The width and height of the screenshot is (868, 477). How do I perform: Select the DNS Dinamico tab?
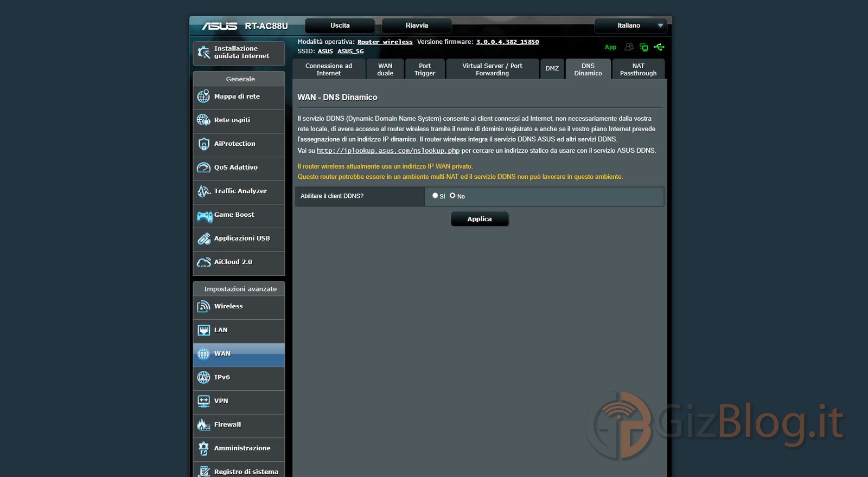(588, 69)
